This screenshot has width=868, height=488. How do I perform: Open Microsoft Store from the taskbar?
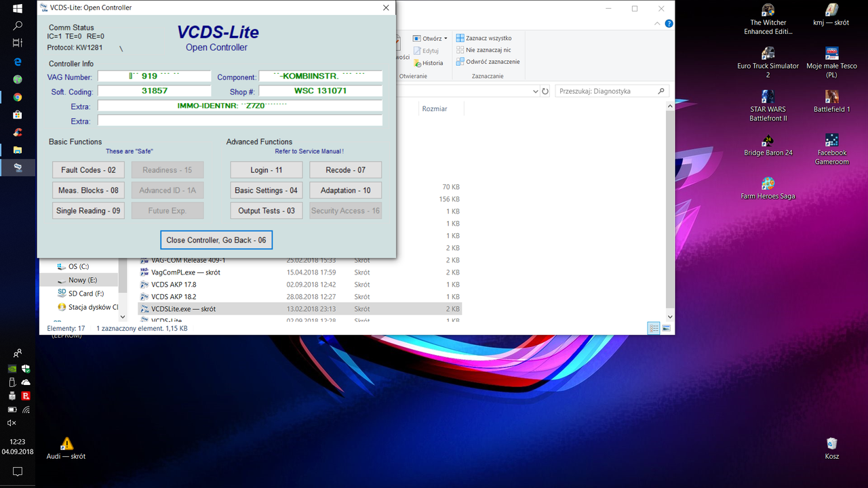(x=18, y=115)
